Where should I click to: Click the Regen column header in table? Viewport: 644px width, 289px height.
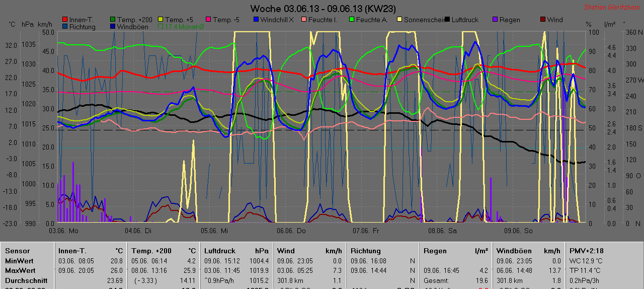(435, 251)
